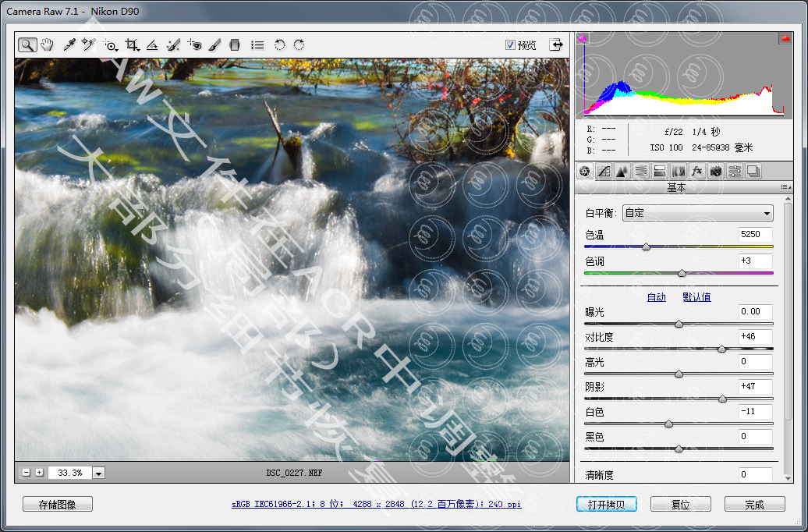Click the 色调 tint slider handle
Viewport: 808px width, 532px height.
click(x=682, y=273)
